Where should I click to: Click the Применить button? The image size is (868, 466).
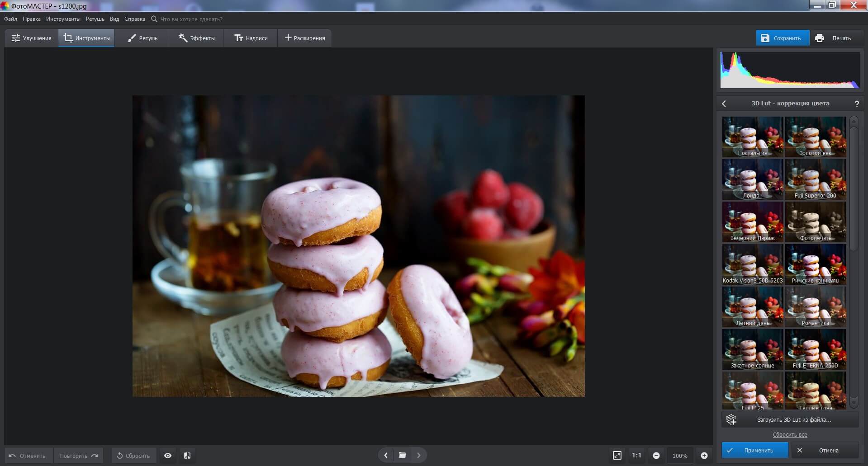pyautogui.click(x=754, y=450)
